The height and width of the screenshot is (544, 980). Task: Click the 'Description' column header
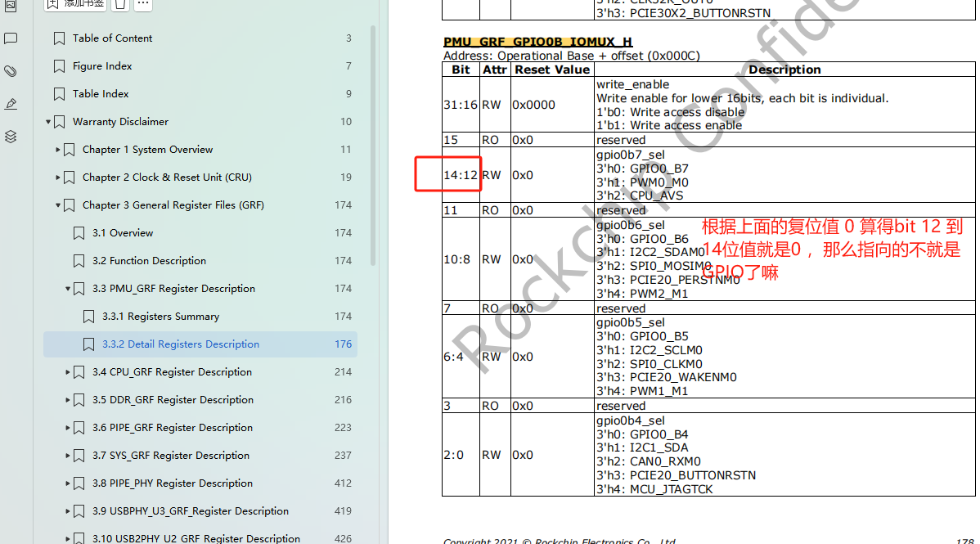point(784,70)
